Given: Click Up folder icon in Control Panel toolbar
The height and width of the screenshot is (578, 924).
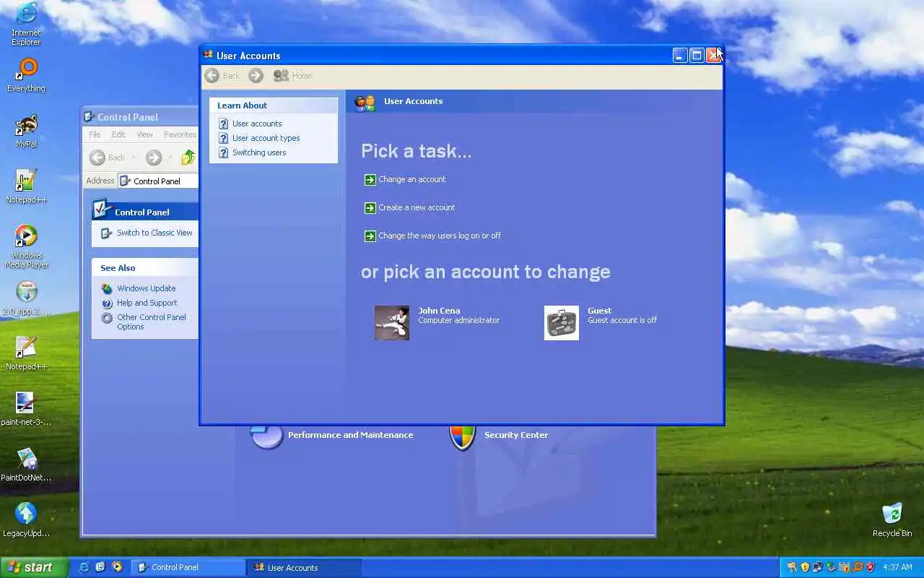Looking at the screenshot, I should click(x=188, y=158).
